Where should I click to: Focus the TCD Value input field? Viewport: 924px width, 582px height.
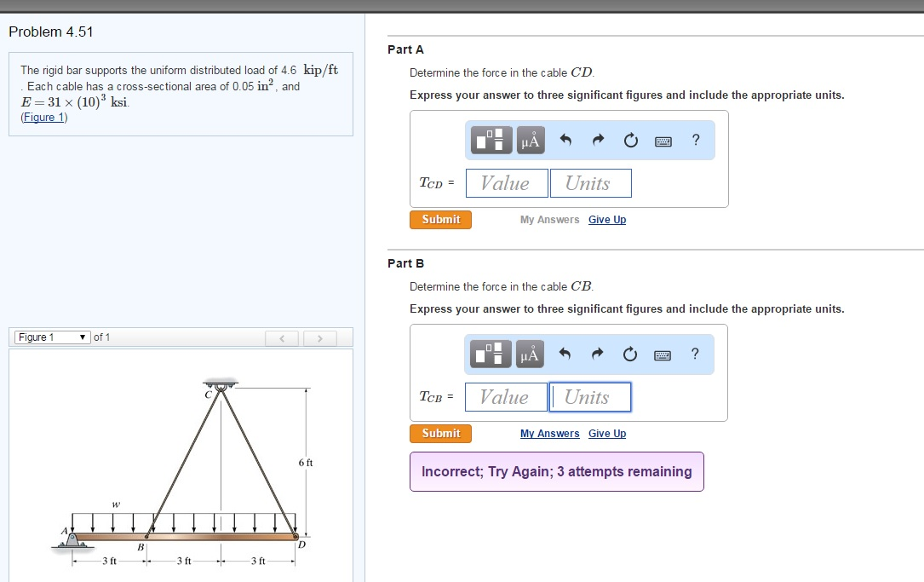tap(507, 183)
